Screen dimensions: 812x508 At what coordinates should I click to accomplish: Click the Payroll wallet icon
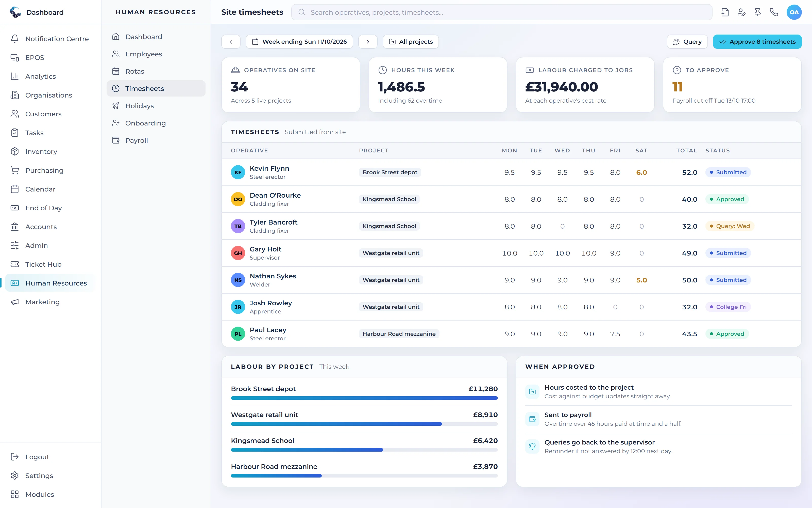pyautogui.click(x=116, y=140)
